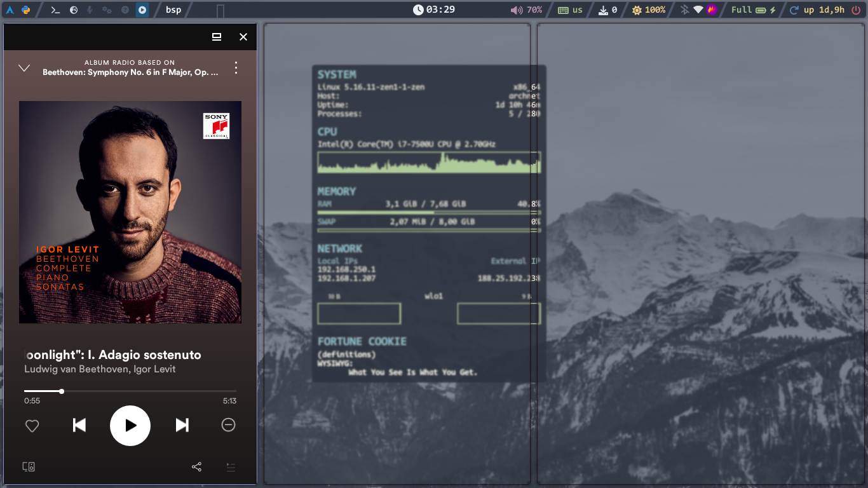Screen dimensions: 868x488
Task: Pause playback with the play button
Action: (x=130, y=426)
